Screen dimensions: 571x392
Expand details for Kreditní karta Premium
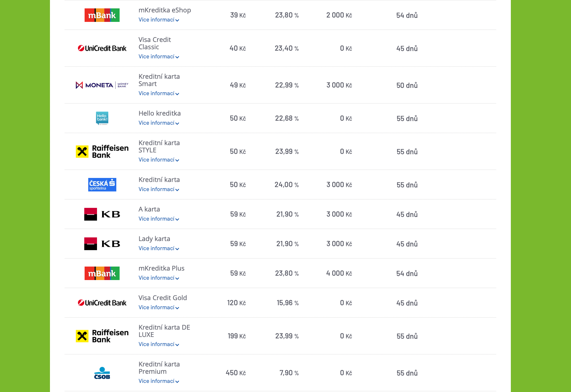(159, 381)
